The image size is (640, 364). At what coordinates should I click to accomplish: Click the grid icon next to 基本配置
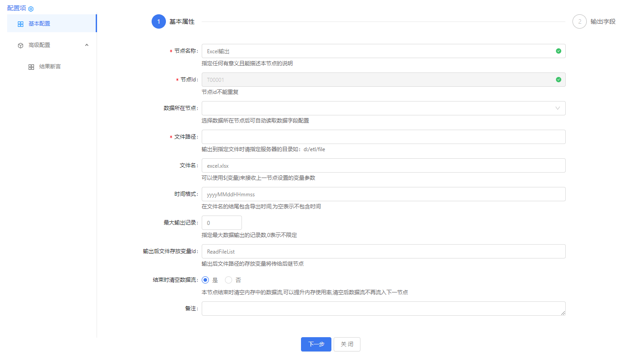click(x=21, y=24)
